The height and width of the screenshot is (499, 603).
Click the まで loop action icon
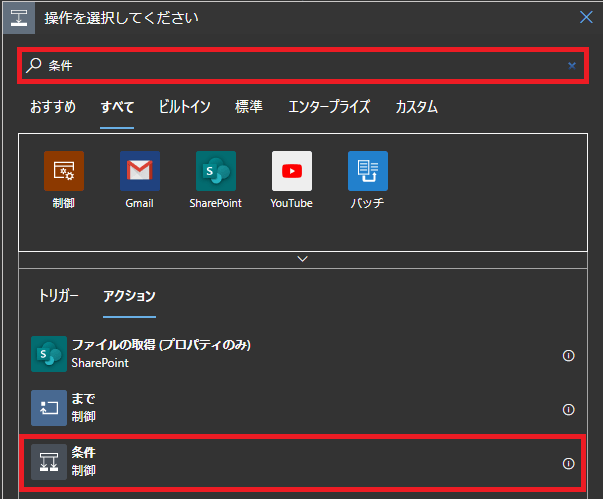point(49,408)
